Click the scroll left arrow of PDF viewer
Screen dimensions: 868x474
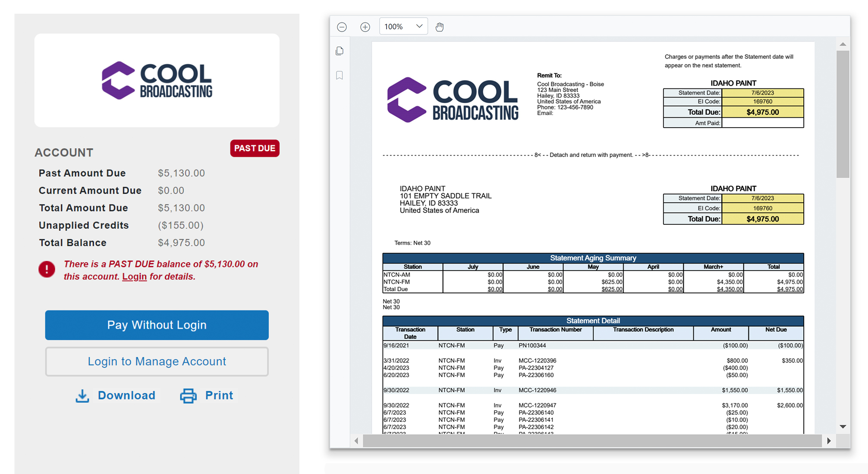(x=356, y=441)
